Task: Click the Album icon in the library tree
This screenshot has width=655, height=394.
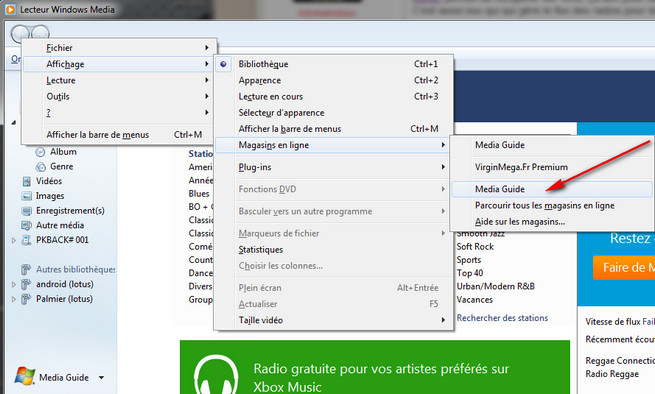Action: pos(41,152)
